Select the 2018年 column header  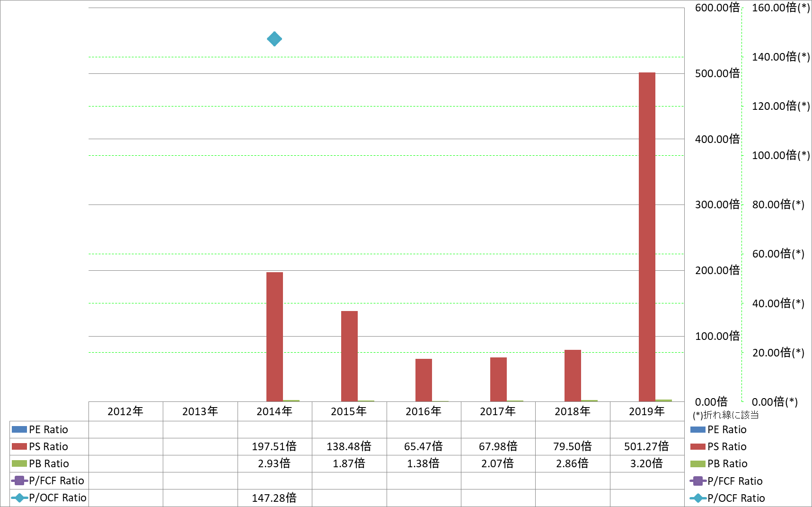click(573, 411)
